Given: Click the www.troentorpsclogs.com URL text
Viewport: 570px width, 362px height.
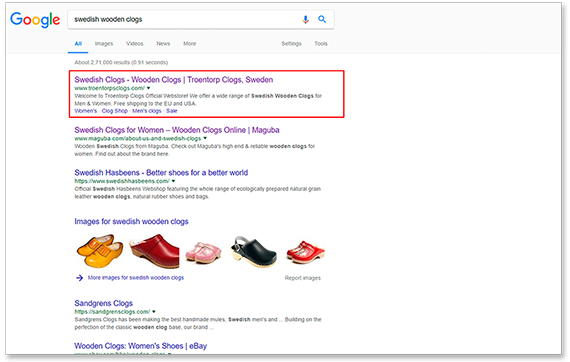Looking at the screenshot, I should click(109, 88).
